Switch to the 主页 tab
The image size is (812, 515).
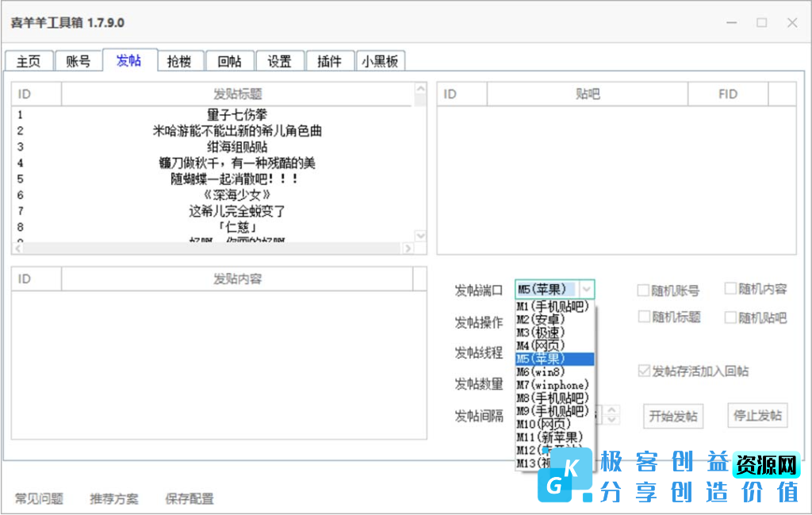[28, 60]
